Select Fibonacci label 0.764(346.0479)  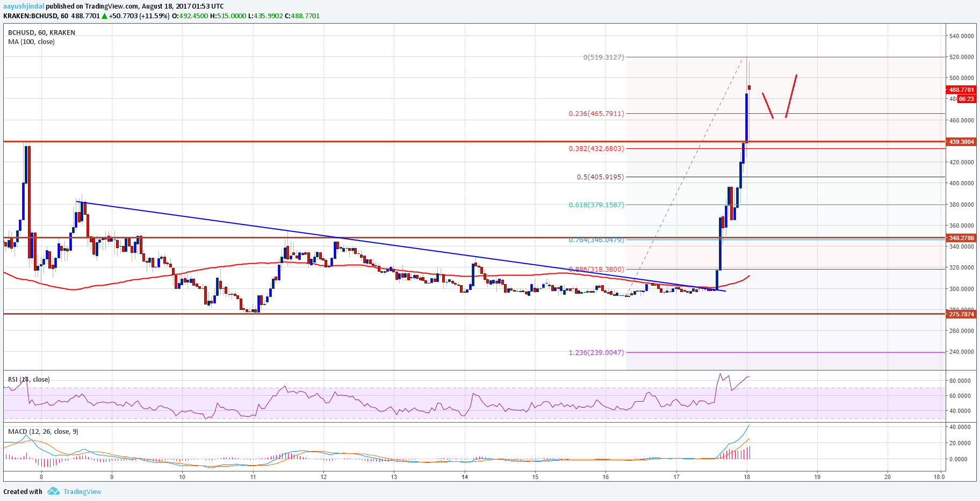596,239
